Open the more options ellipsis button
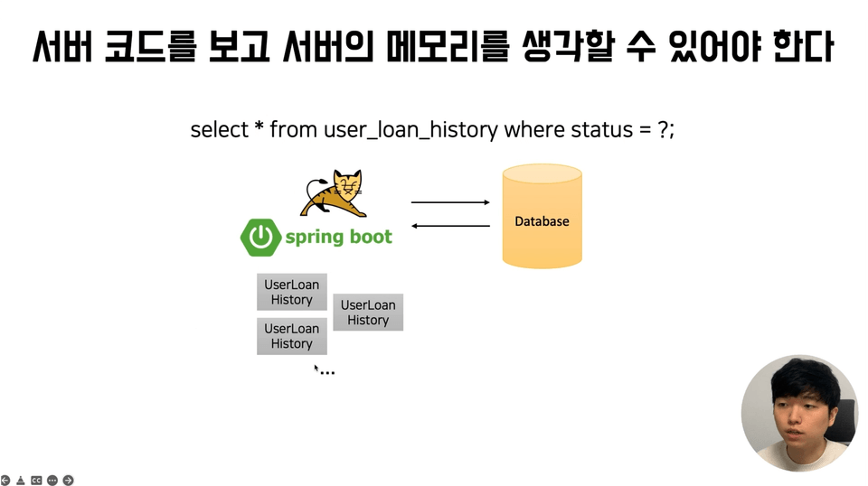 point(52,480)
